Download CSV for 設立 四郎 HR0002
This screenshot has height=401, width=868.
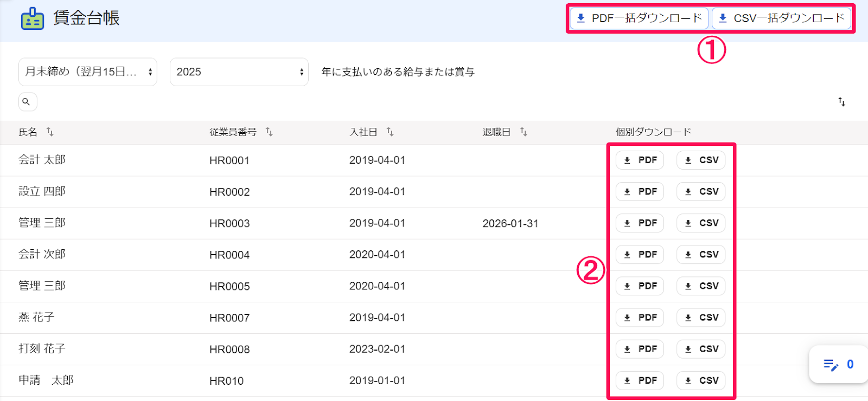pyautogui.click(x=701, y=192)
